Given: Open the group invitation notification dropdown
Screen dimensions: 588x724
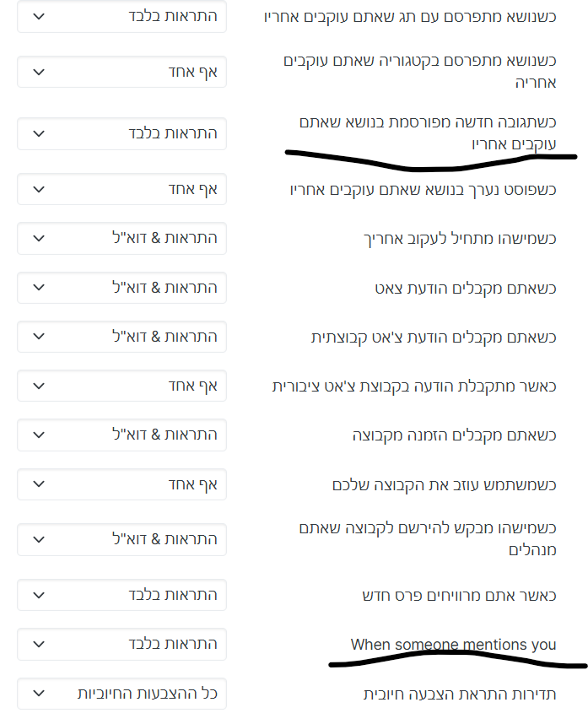Looking at the screenshot, I should (x=121, y=435).
